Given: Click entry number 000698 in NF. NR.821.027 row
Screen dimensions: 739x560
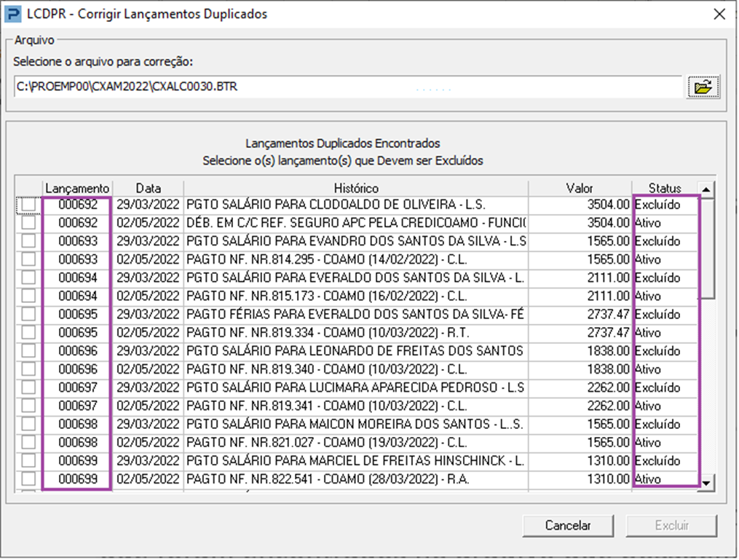Looking at the screenshot, I should click(x=78, y=443).
